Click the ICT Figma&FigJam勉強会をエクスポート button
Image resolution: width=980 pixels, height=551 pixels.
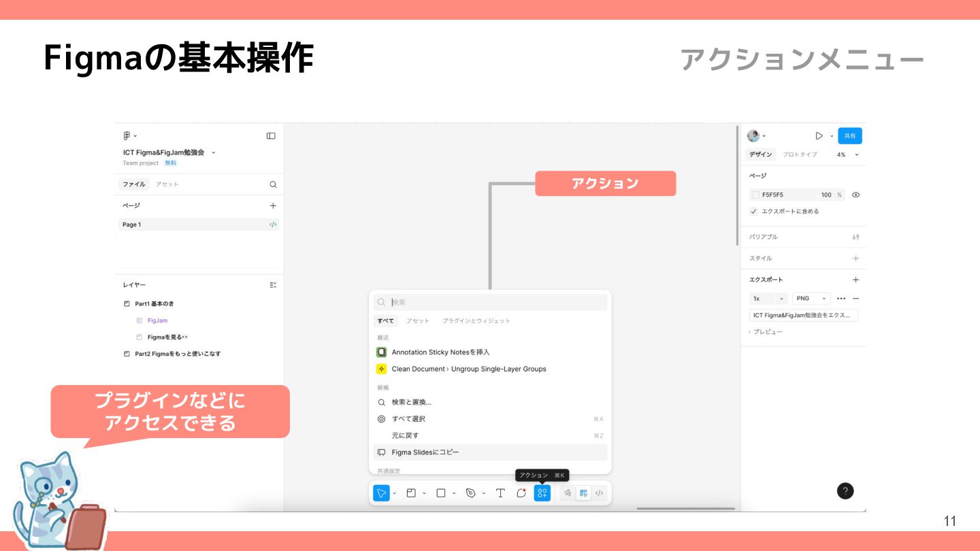click(x=804, y=316)
